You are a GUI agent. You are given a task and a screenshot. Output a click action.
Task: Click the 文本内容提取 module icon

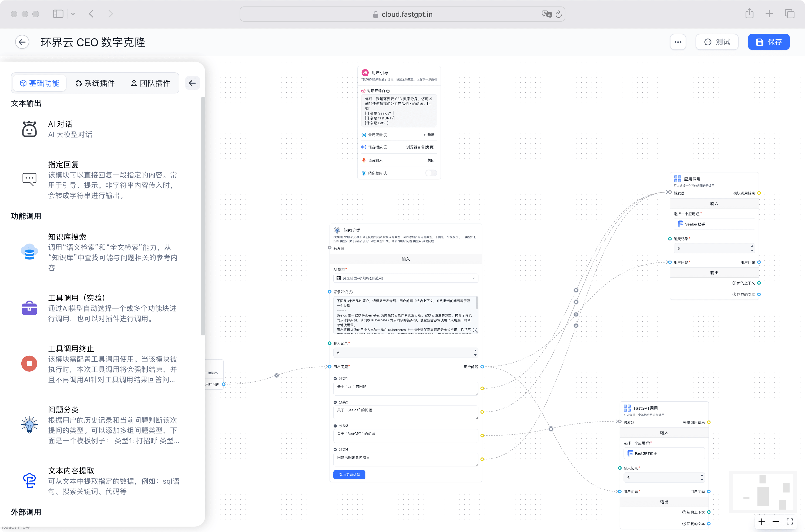pyautogui.click(x=29, y=480)
